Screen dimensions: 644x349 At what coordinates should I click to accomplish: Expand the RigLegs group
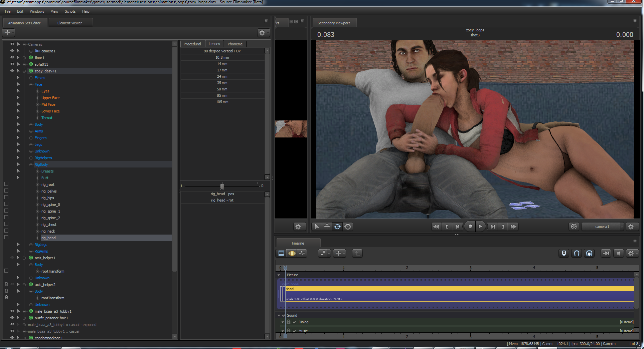click(x=31, y=245)
